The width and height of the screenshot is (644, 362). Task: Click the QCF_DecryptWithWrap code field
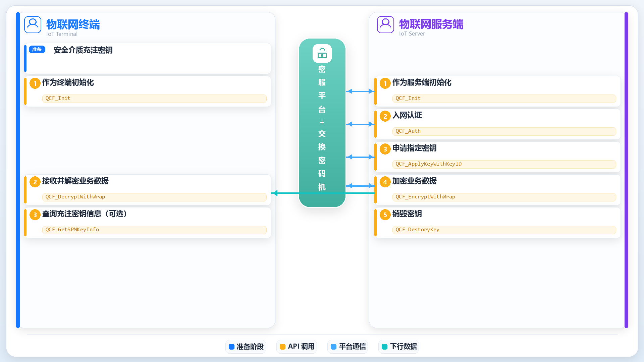(x=154, y=197)
